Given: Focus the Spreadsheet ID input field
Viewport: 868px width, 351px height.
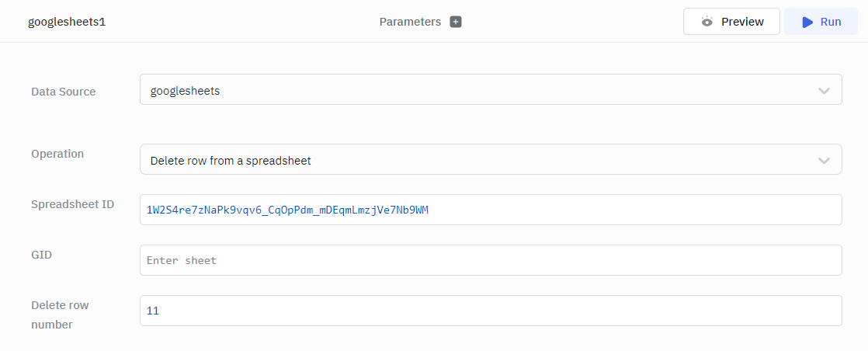Looking at the screenshot, I should 491,210.
